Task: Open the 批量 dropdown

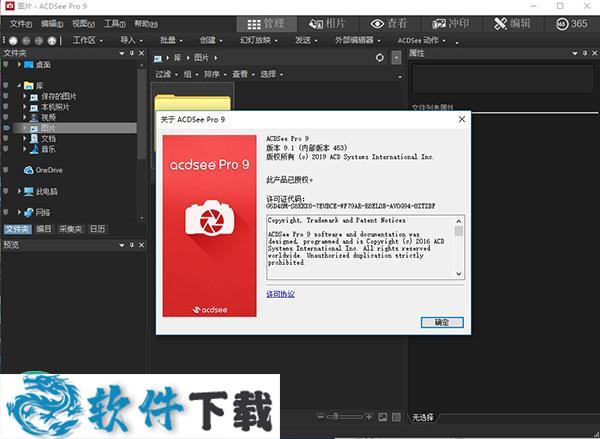Action: coord(171,40)
